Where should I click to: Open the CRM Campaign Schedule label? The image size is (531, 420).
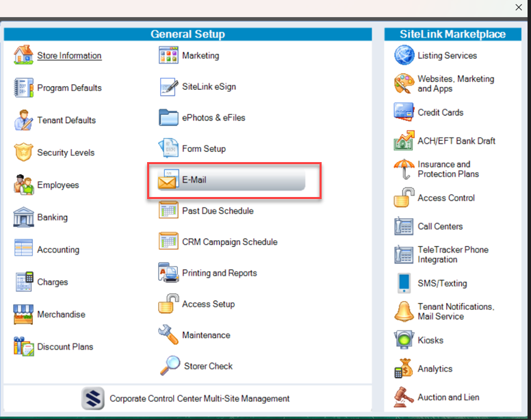[x=230, y=241]
